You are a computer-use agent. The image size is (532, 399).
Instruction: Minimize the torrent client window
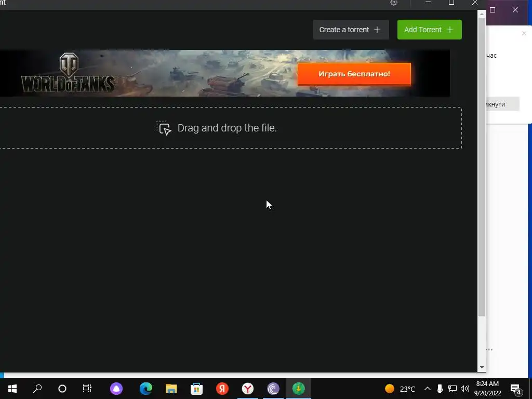pyautogui.click(x=428, y=3)
